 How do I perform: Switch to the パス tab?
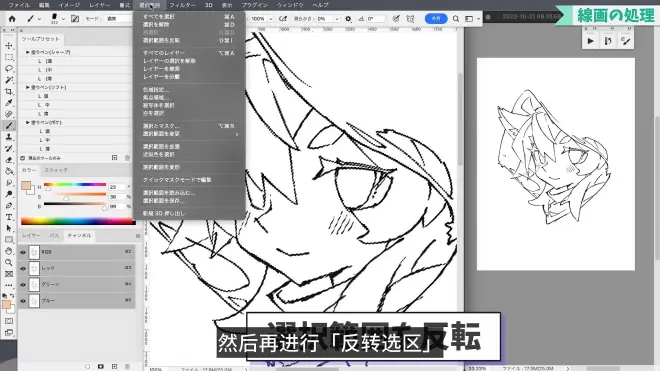click(53, 236)
